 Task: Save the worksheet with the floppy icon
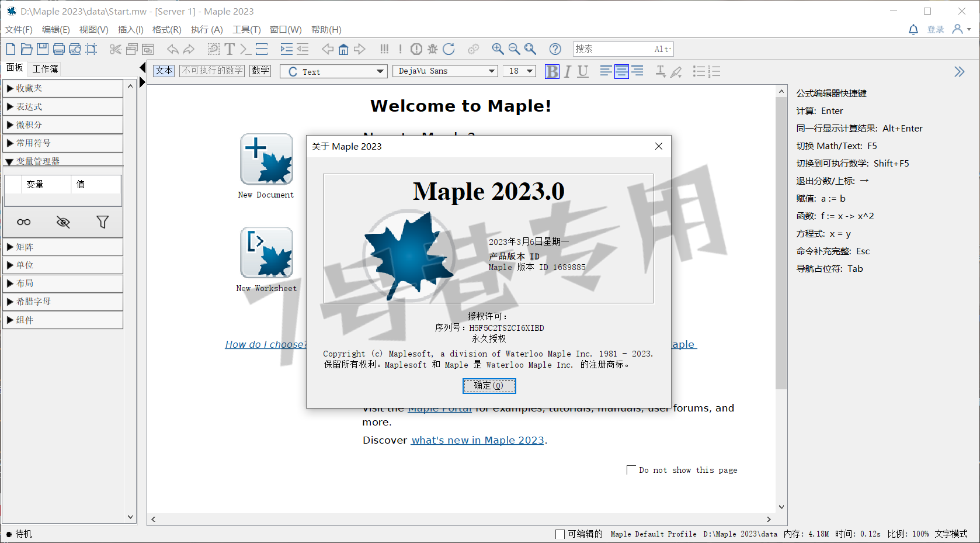tap(43, 49)
